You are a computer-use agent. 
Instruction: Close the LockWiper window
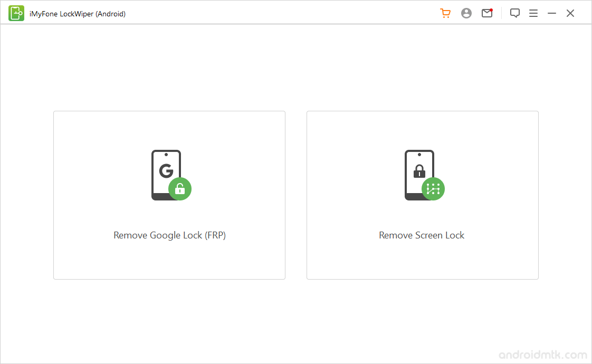tap(570, 14)
